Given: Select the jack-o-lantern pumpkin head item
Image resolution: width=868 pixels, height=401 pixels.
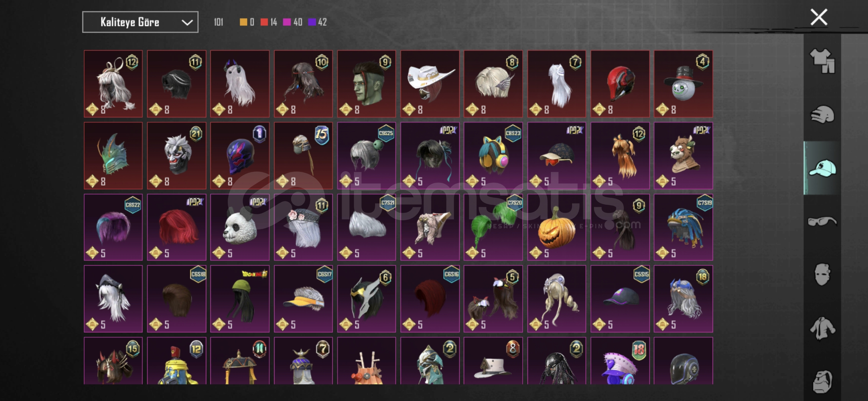Looking at the screenshot, I should tap(556, 227).
